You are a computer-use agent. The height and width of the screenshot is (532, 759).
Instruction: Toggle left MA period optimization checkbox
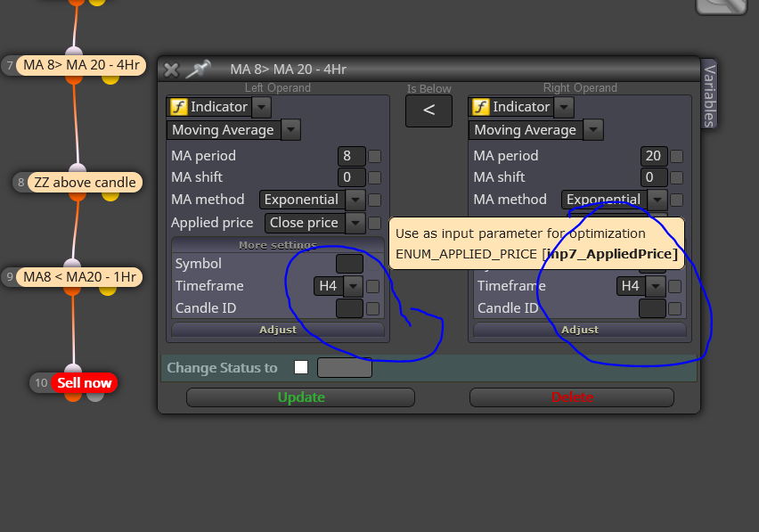(x=375, y=156)
